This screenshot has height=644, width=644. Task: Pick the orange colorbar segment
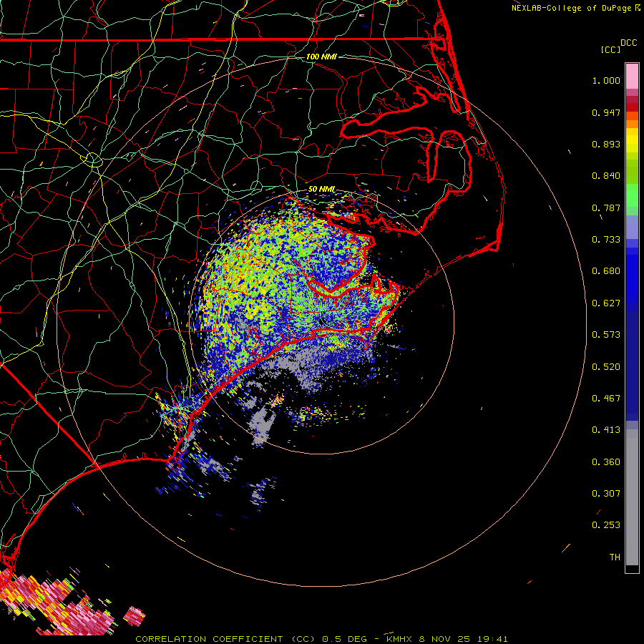pyautogui.click(x=632, y=124)
